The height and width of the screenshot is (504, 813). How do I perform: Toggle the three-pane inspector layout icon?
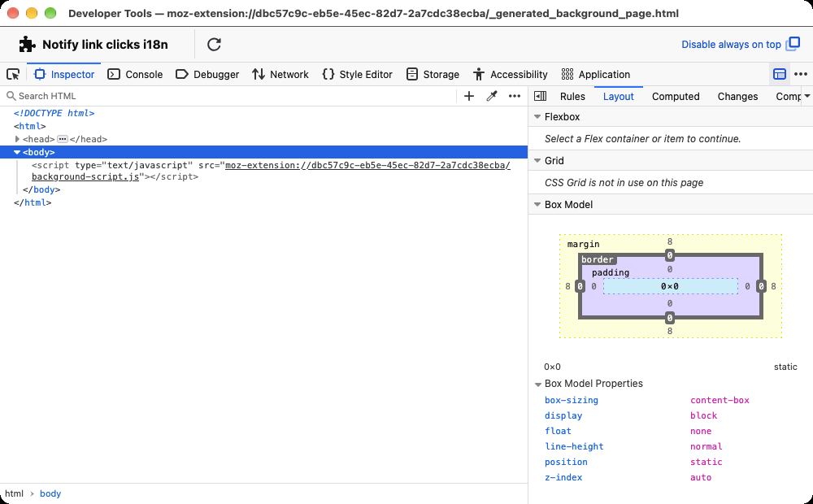tap(541, 96)
